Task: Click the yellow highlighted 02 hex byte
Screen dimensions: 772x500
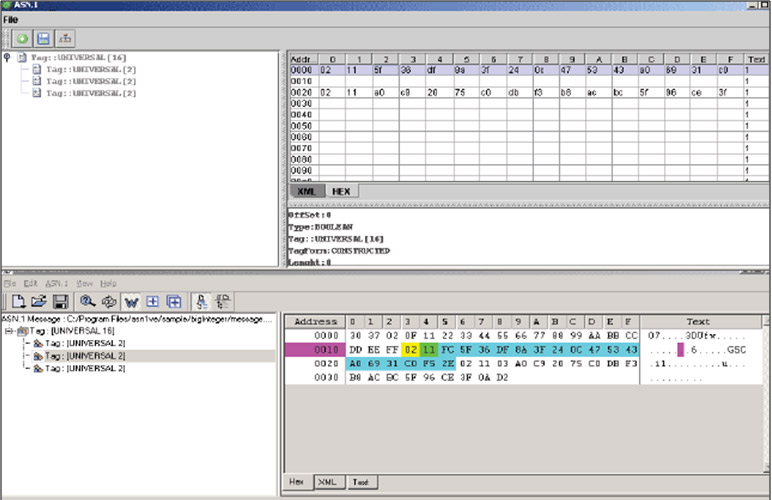Action: (410, 350)
